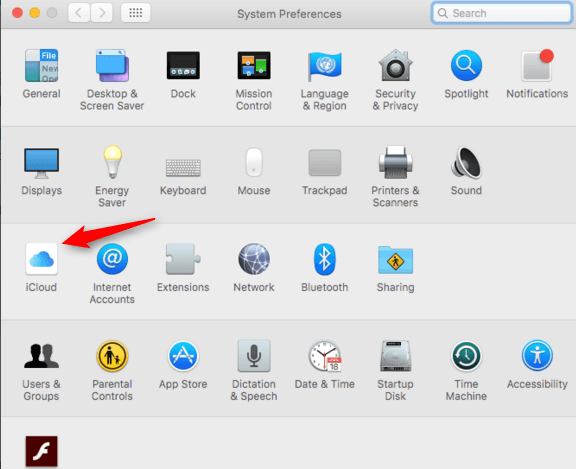Click the Search field in the toolbar

[501, 13]
